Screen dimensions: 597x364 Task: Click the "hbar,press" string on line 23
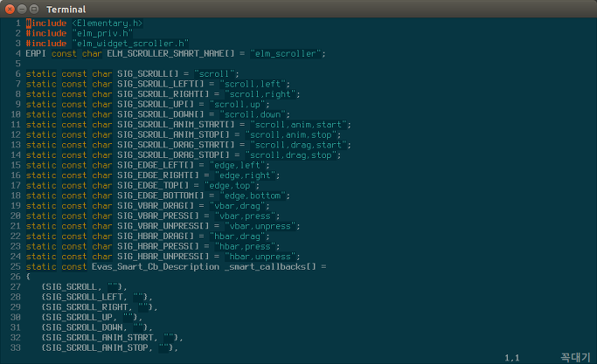click(245, 246)
